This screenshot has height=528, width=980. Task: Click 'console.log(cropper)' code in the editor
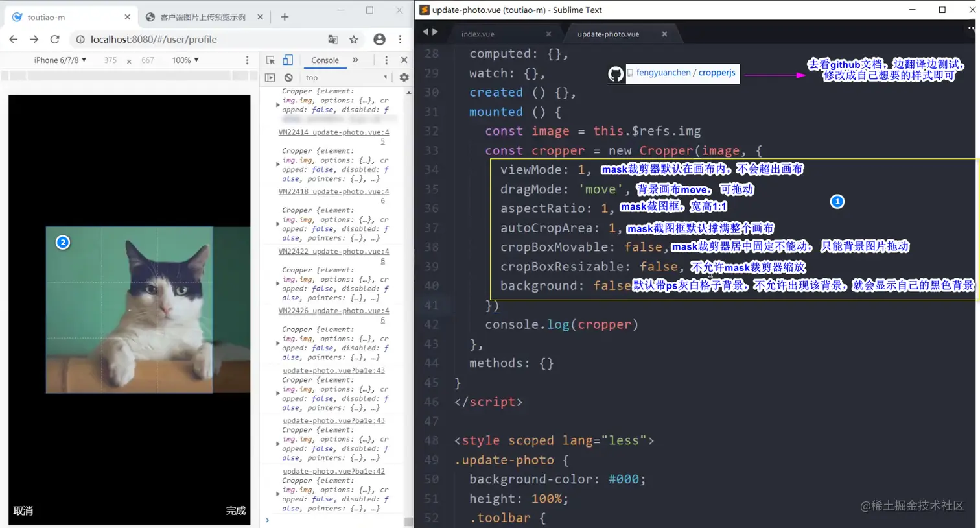tap(561, 324)
